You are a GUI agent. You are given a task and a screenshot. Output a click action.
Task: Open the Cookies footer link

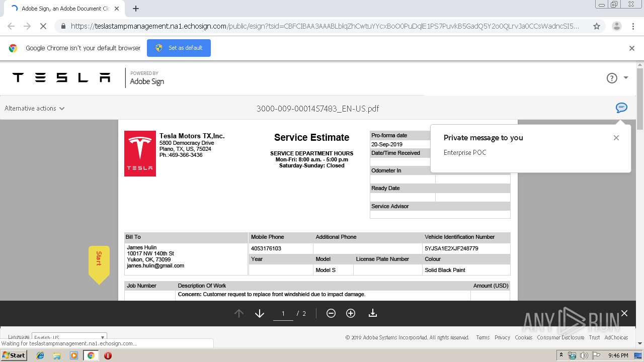pyautogui.click(x=523, y=337)
